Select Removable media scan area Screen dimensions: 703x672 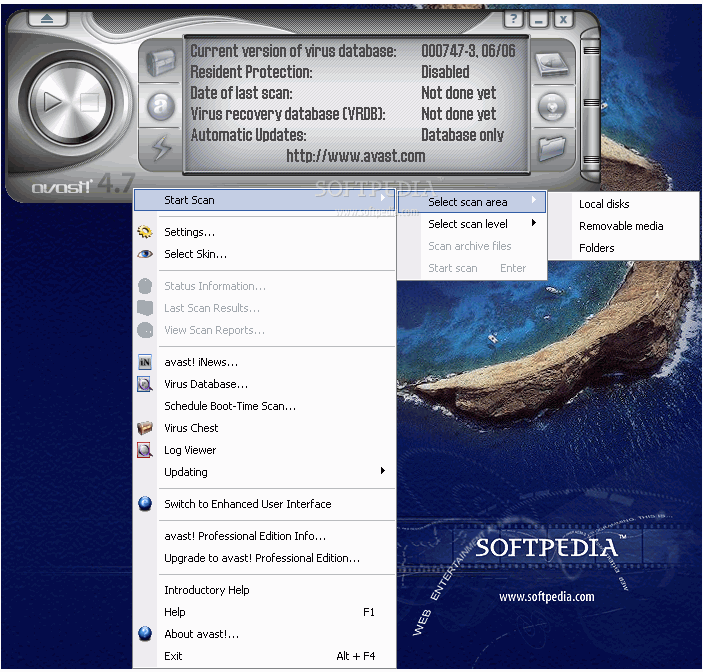[623, 226]
